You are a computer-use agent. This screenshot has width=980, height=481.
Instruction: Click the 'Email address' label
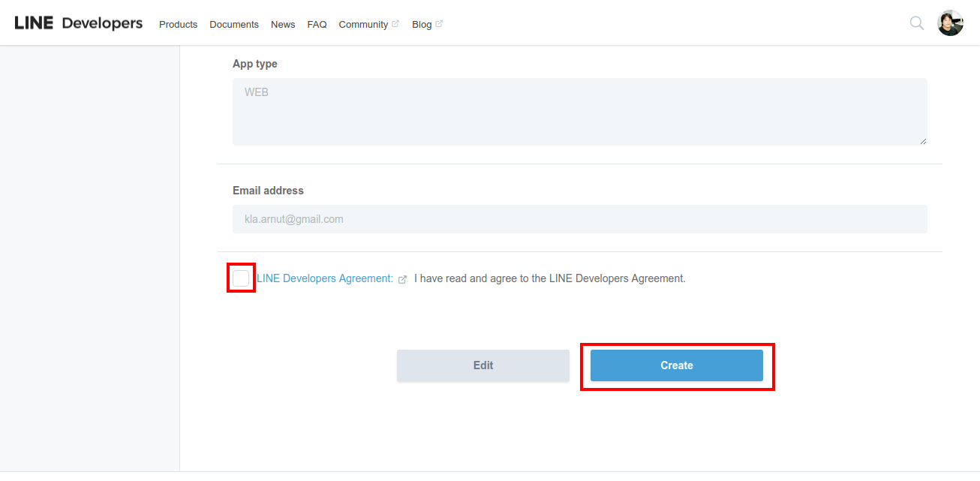point(268,191)
